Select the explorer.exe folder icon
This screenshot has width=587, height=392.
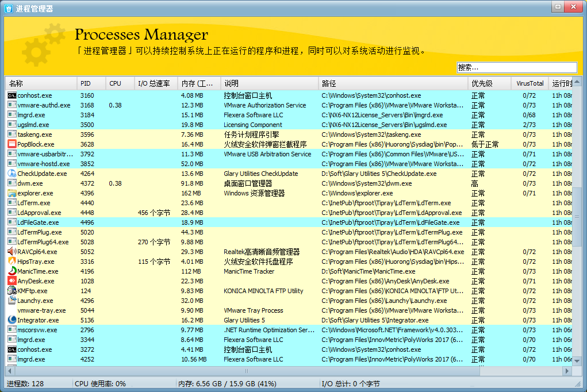pos(12,193)
